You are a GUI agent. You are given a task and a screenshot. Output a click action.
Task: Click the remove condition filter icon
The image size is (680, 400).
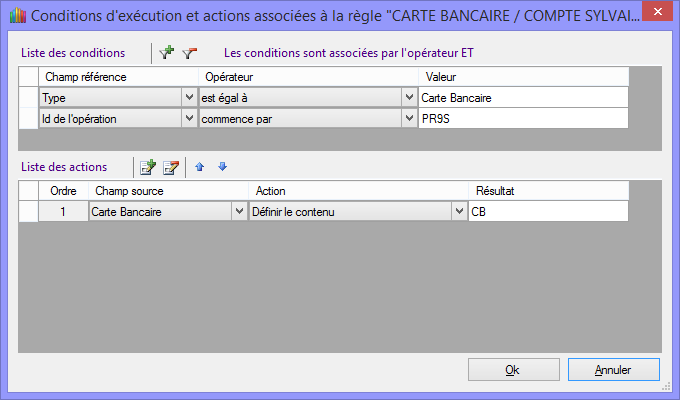coord(189,53)
